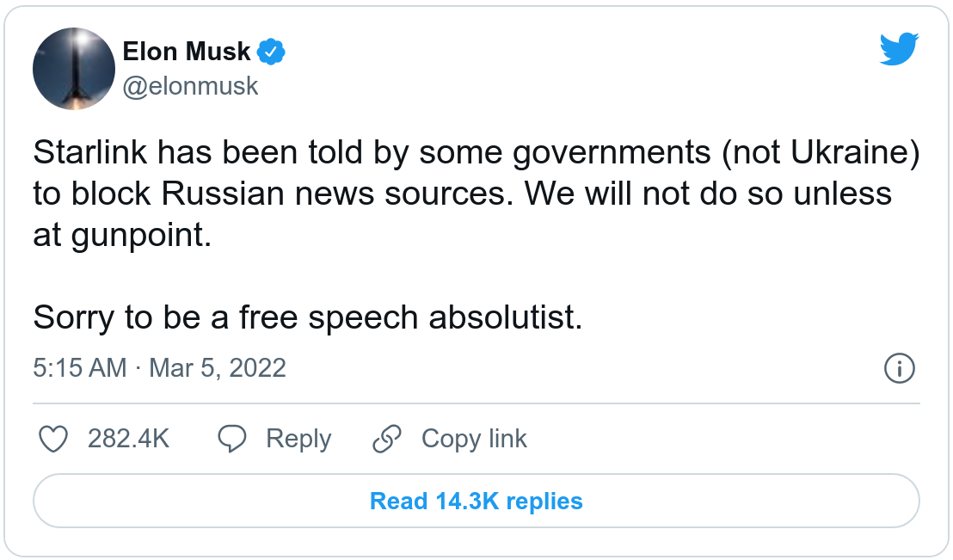Screen dimensions: 953x560
Task: Open the Twitter info circle icon
Action: 899,369
